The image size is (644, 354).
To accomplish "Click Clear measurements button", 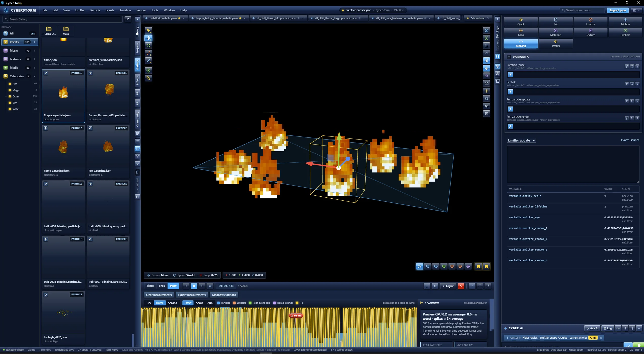I will coord(159,295).
